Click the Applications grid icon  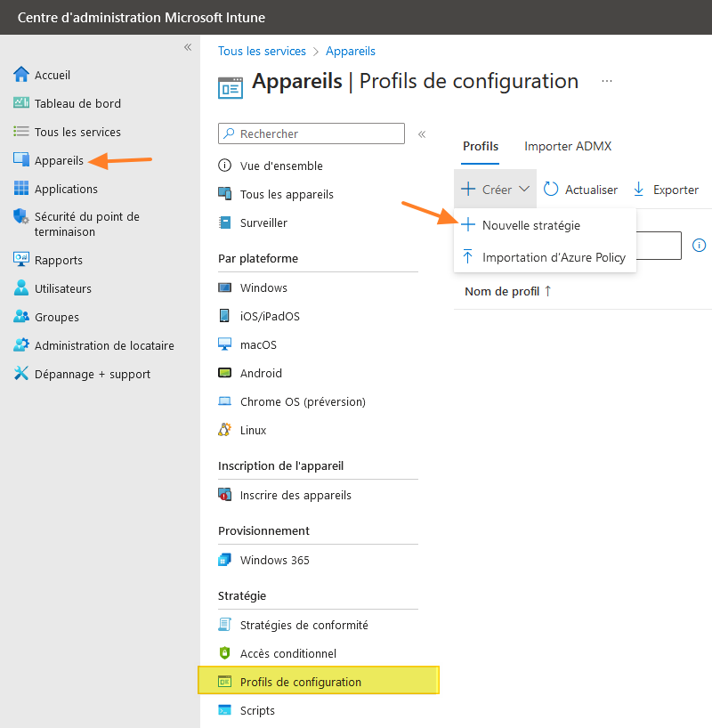tap(21, 189)
